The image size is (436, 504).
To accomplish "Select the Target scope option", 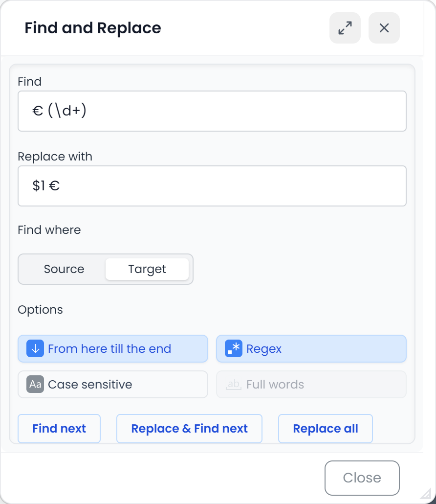I will tap(147, 269).
